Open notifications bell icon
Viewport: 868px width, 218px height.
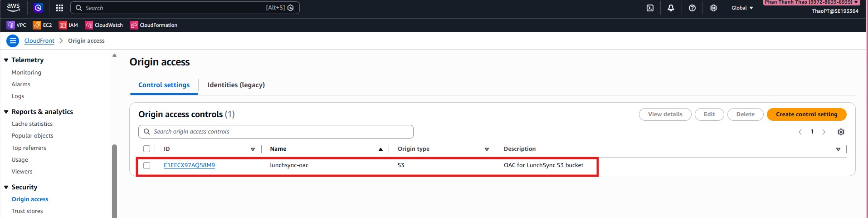671,8
